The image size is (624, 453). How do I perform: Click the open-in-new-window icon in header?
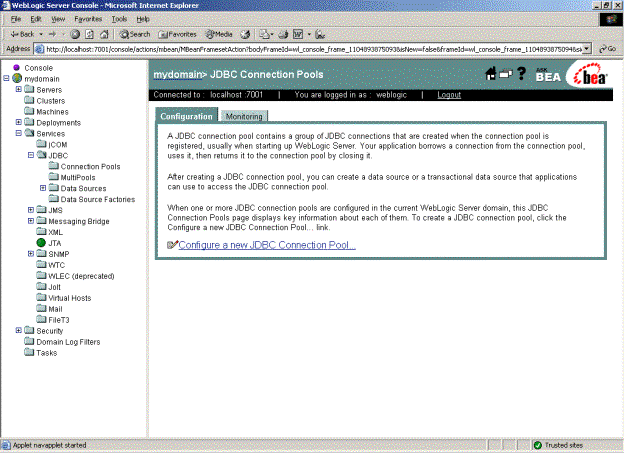pyautogui.click(x=506, y=74)
